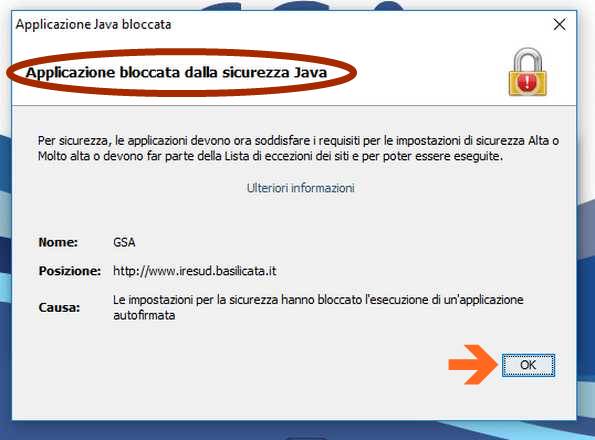595x440 pixels.
Task: Click the cause line about impostazioni per la sicurezza
Action: click(x=318, y=300)
